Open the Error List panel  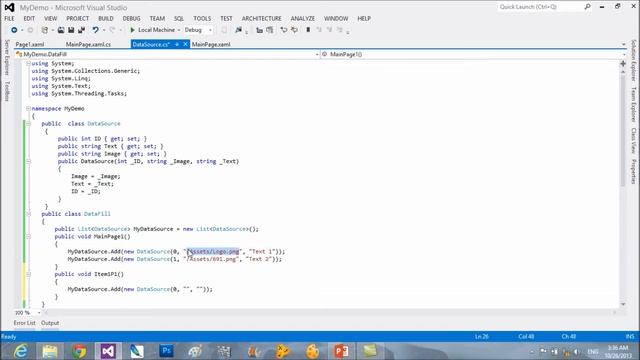pos(24,323)
